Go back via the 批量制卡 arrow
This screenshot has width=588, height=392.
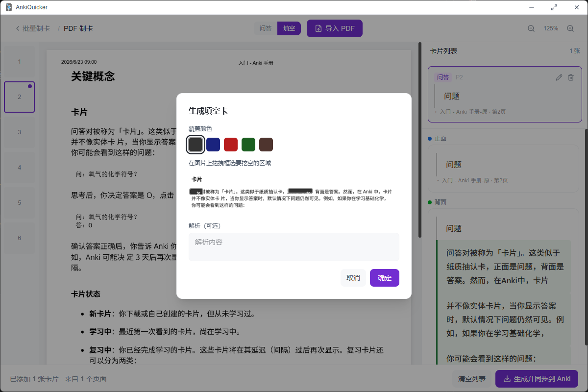pos(33,28)
